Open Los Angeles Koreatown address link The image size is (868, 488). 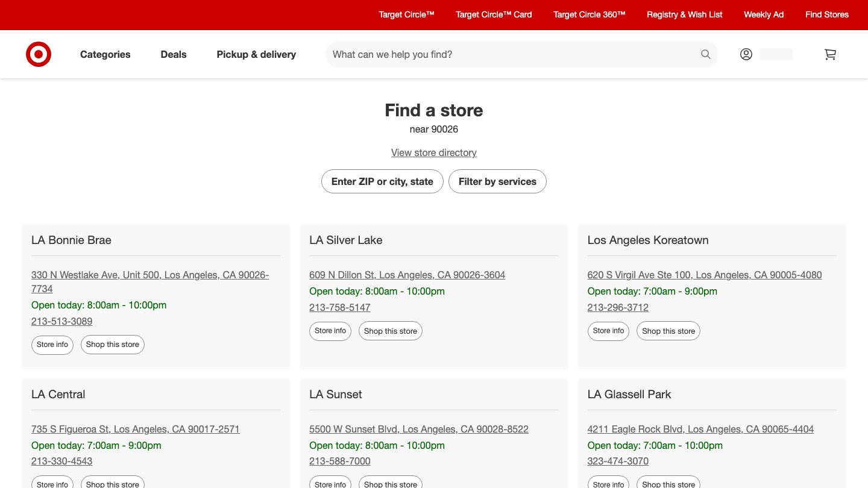click(704, 275)
